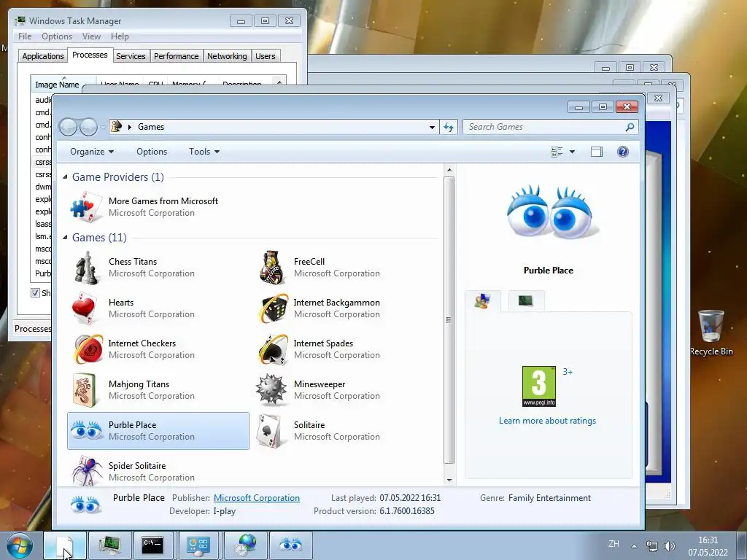Switch to the Performance tab
This screenshot has width=747, height=560.
tap(177, 56)
